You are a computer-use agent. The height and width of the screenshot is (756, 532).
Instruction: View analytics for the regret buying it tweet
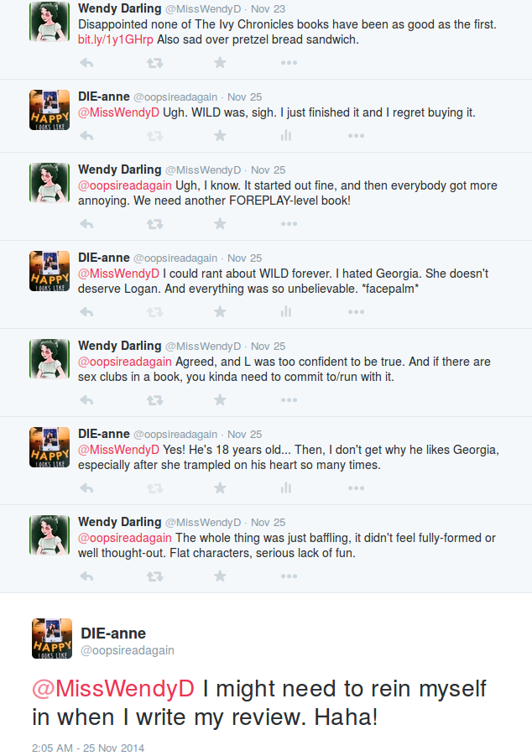(286, 135)
